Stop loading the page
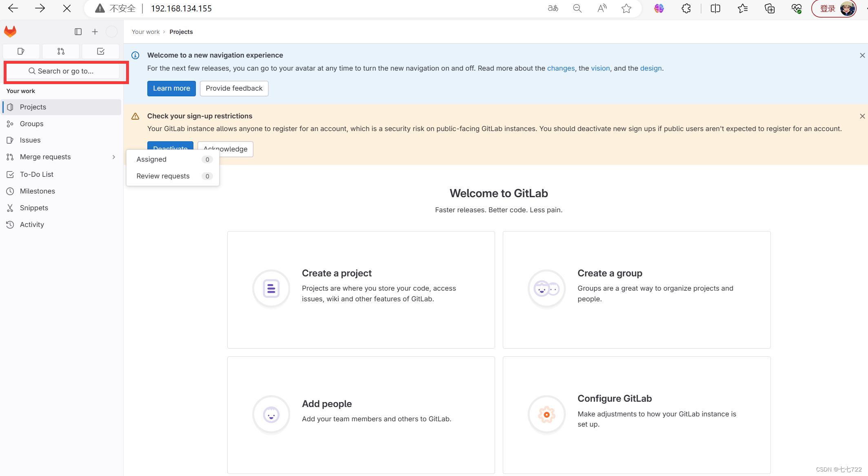 (x=67, y=8)
